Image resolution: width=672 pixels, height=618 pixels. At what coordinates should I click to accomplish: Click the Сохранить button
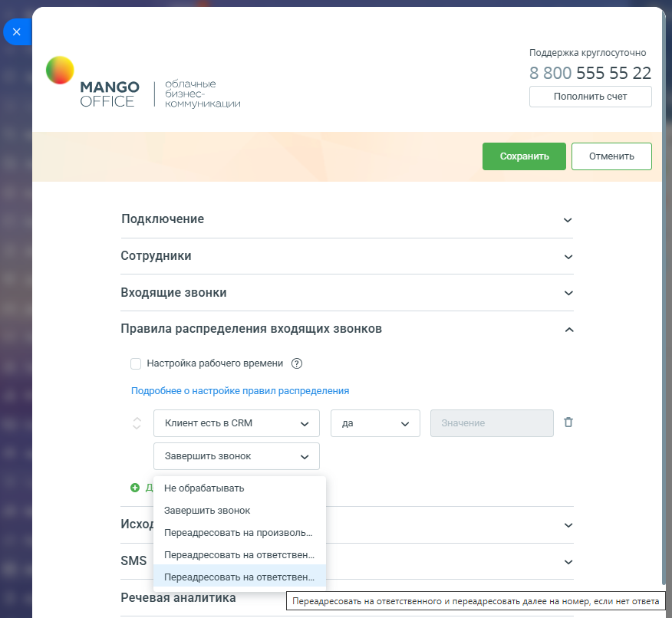tap(524, 156)
